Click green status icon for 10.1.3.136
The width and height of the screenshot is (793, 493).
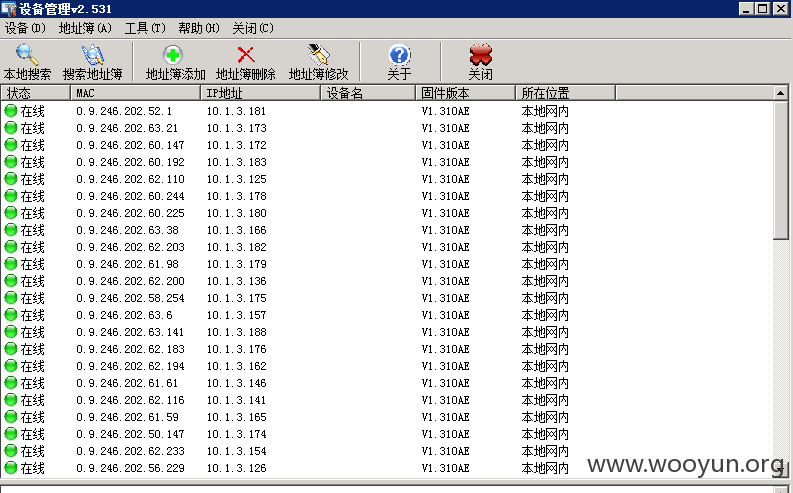pyautogui.click(x=11, y=281)
